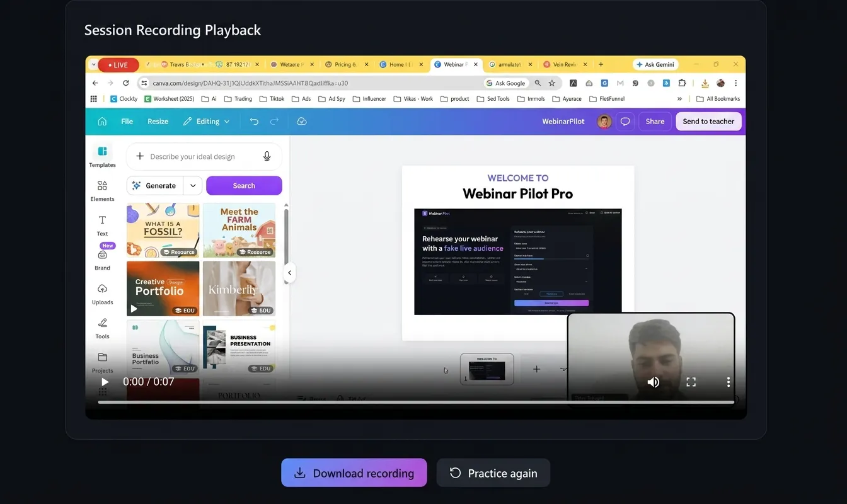Open the new tab plus button

pos(601,64)
